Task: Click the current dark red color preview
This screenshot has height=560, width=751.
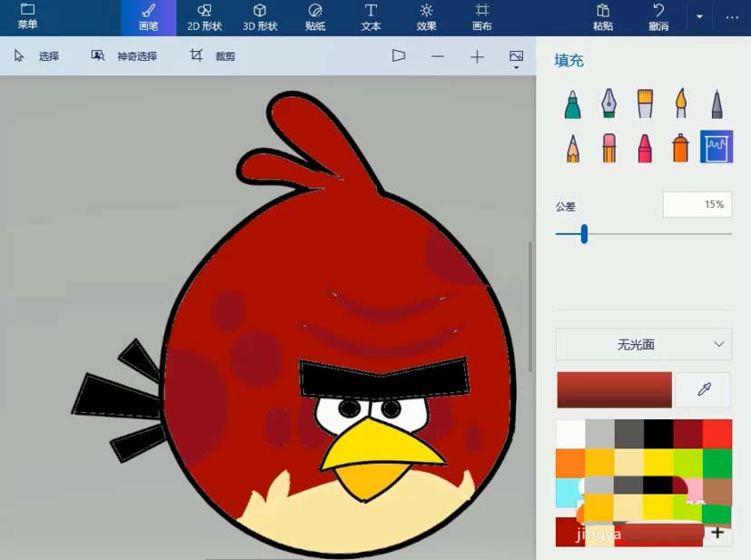Action: point(614,390)
